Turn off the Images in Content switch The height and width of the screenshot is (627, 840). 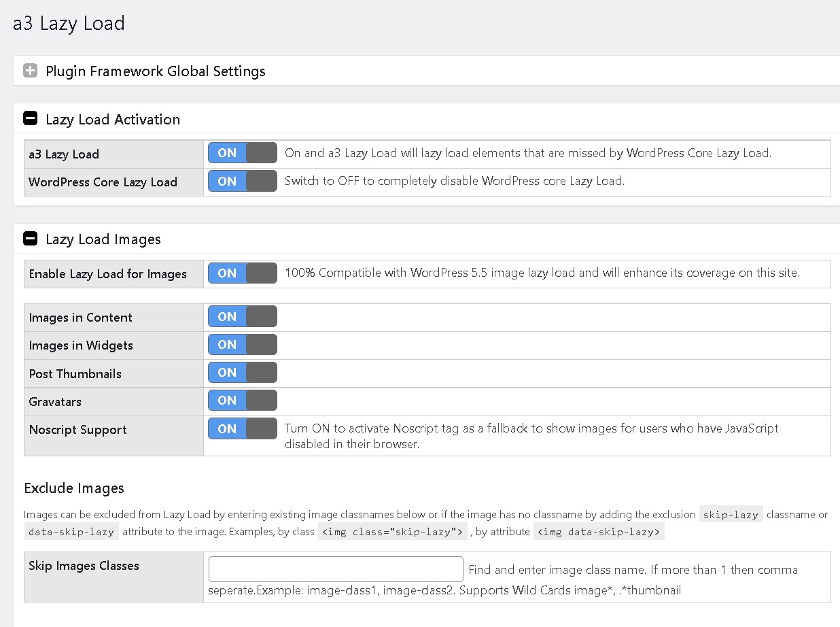pyautogui.click(x=242, y=317)
